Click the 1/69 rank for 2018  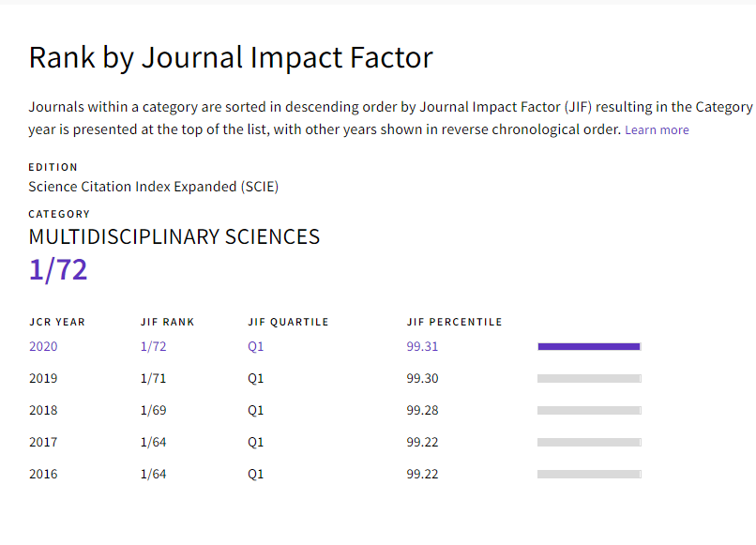point(153,410)
